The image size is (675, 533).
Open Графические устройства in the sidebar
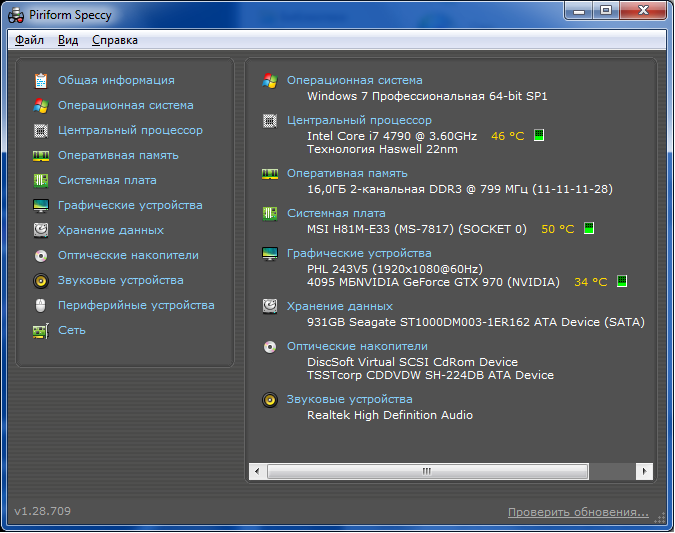(130, 205)
